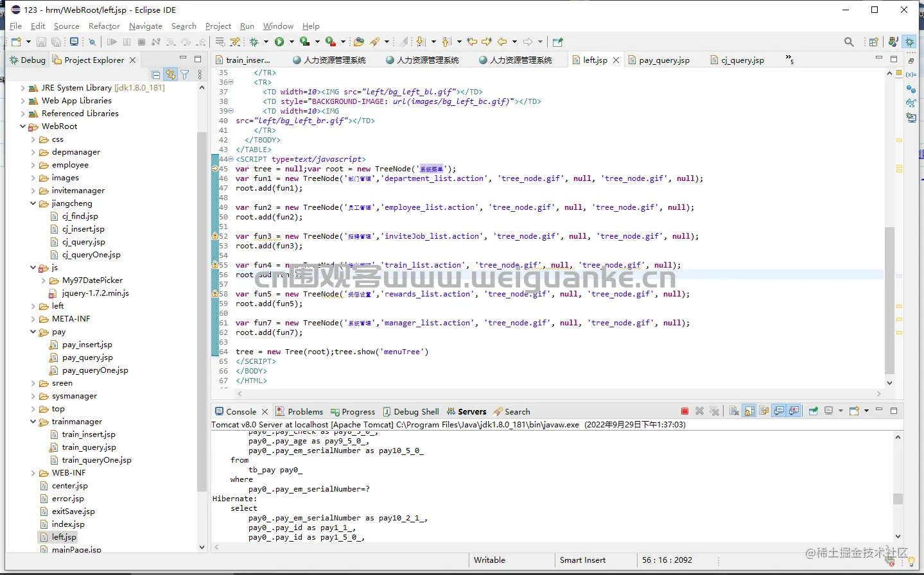This screenshot has width=924, height=575.
Task: Click the cursor position 56 : 16 : 2092
Action: pyautogui.click(x=667, y=560)
